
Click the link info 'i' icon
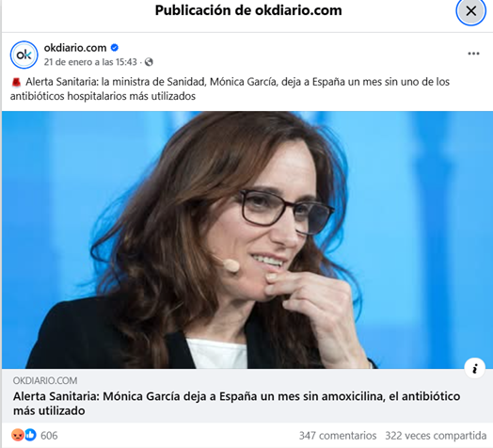(475, 368)
